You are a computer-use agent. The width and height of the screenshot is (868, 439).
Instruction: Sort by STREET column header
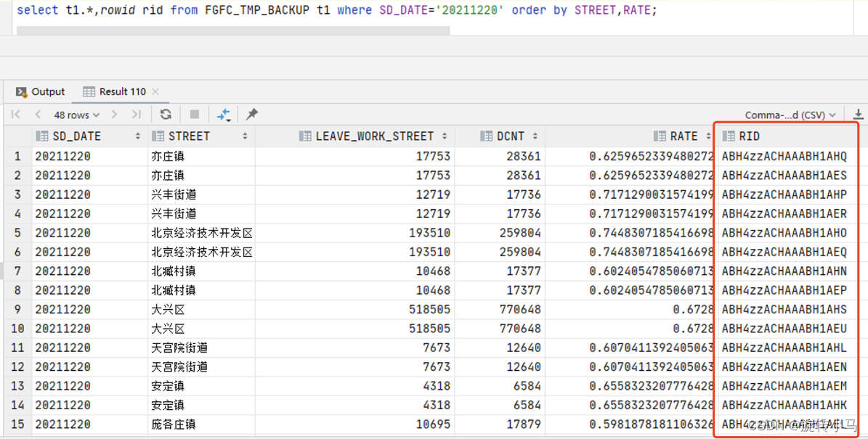tap(189, 136)
